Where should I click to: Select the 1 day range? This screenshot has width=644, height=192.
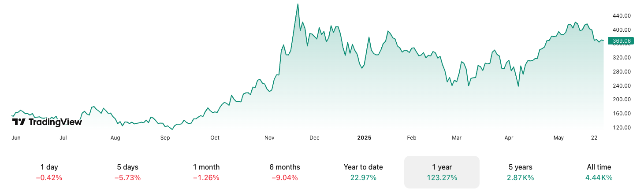(49, 172)
